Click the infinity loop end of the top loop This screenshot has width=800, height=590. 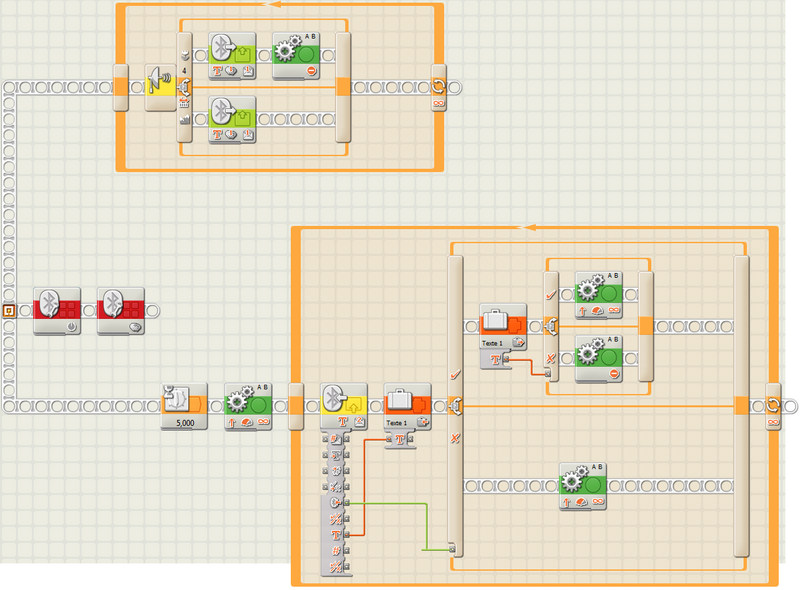[x=438, y=87]
